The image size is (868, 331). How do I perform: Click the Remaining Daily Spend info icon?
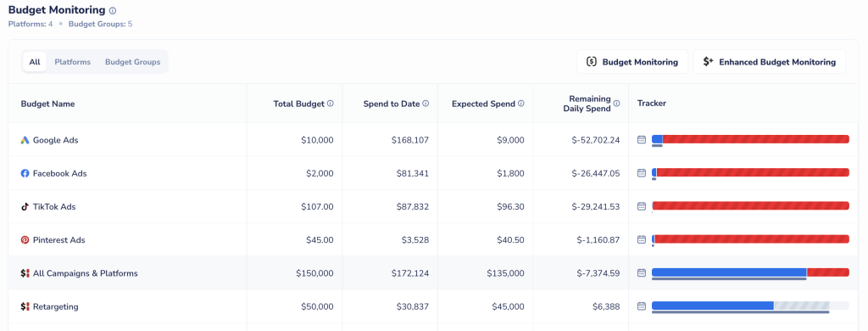click(617, 104)
